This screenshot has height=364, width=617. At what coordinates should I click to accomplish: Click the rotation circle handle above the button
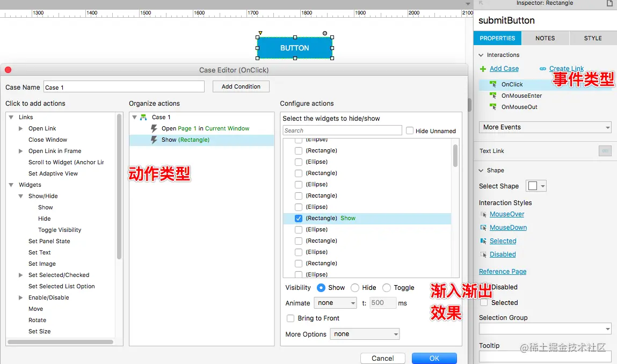tap(325, 33)
